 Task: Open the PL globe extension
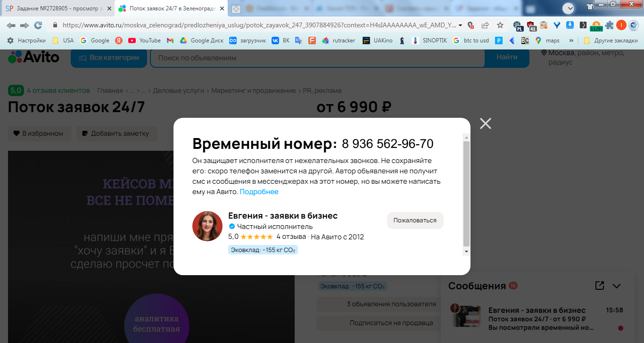518,25
